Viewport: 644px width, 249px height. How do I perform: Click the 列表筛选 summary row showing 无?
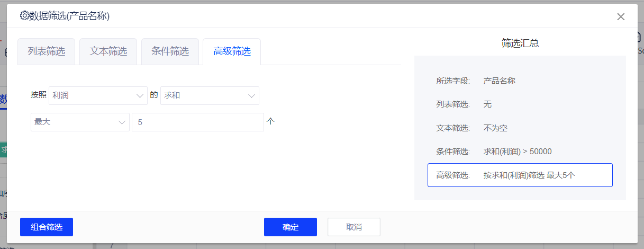[520, 104]
